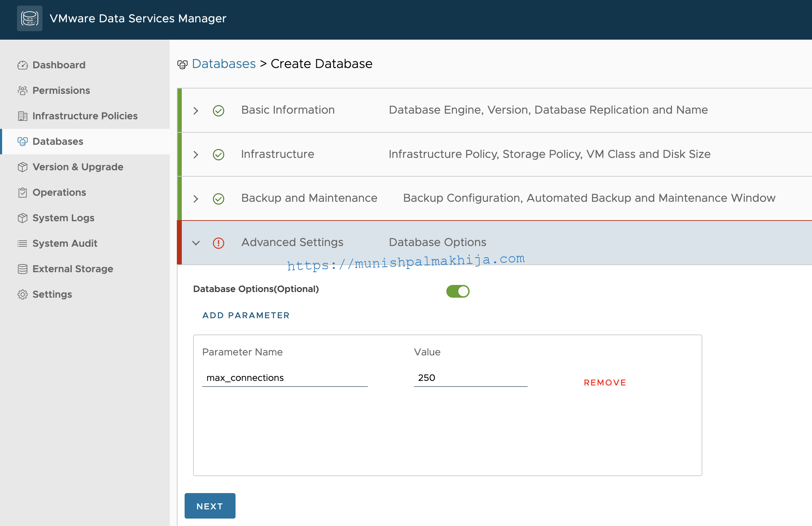812x526 pixels.
Task: Click the Parameter Name field max_connections
Action: pos(285,378)
